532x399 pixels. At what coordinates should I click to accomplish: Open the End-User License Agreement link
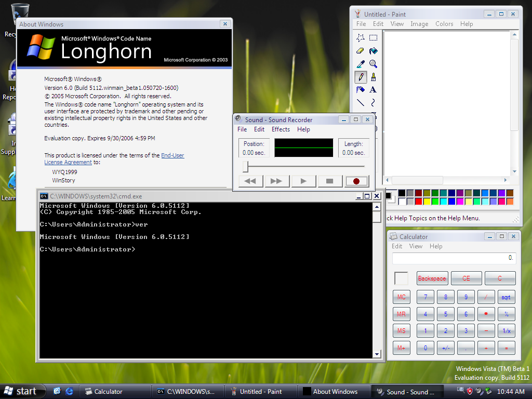point(172,155)
